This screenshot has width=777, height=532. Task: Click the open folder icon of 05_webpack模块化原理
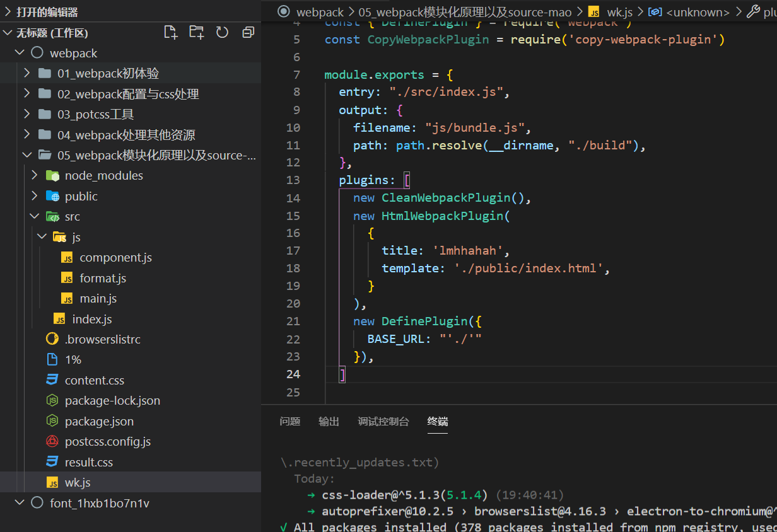tap(45, 155)
